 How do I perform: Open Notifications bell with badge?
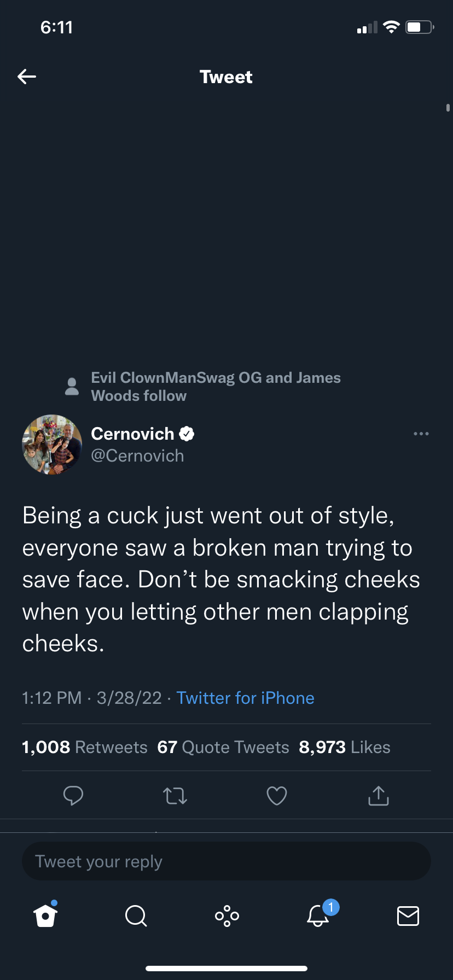pos(318,915)
